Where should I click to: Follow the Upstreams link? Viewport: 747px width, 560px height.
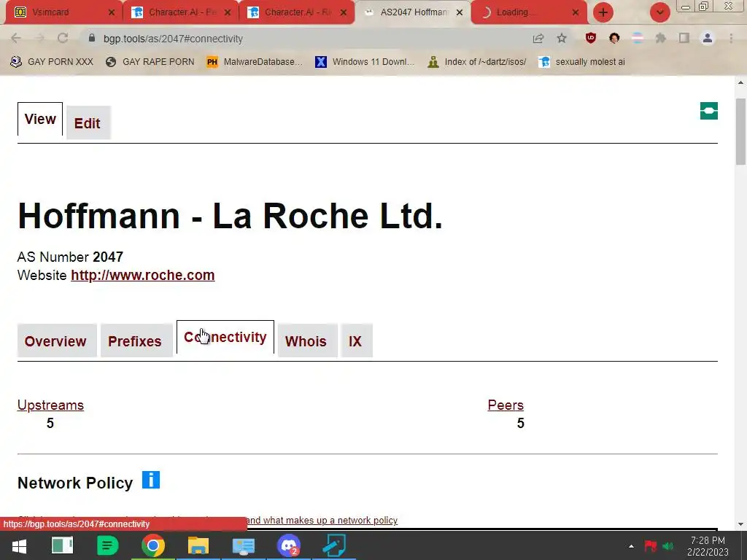[50, 405]
